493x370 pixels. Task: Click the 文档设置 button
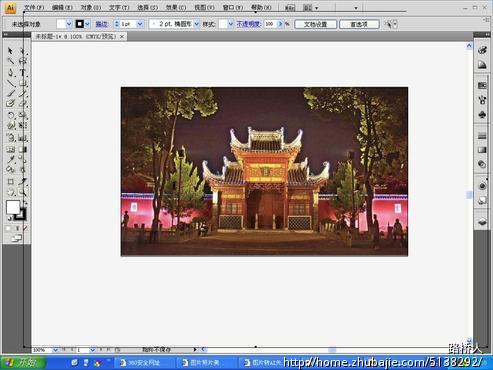coord(315,24)
